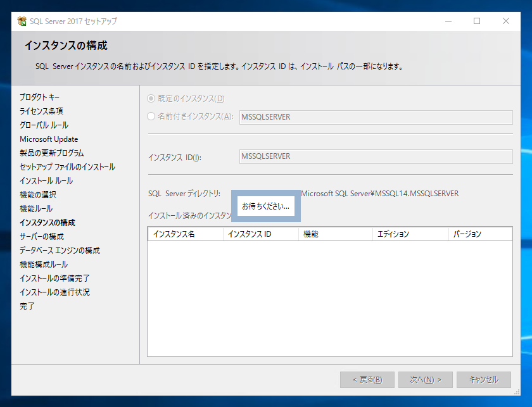This screenshot has width=532, height=407.
Task: Select セットアップ ファイルのインストール step
Action: point(68,167)
